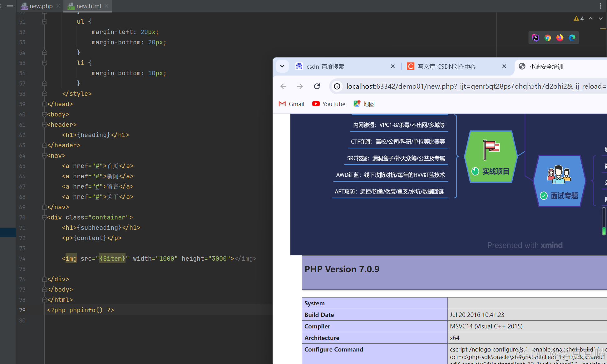Click the 关于 anchor code line
The width and height of the screenshot is (607, 364).
98,197
